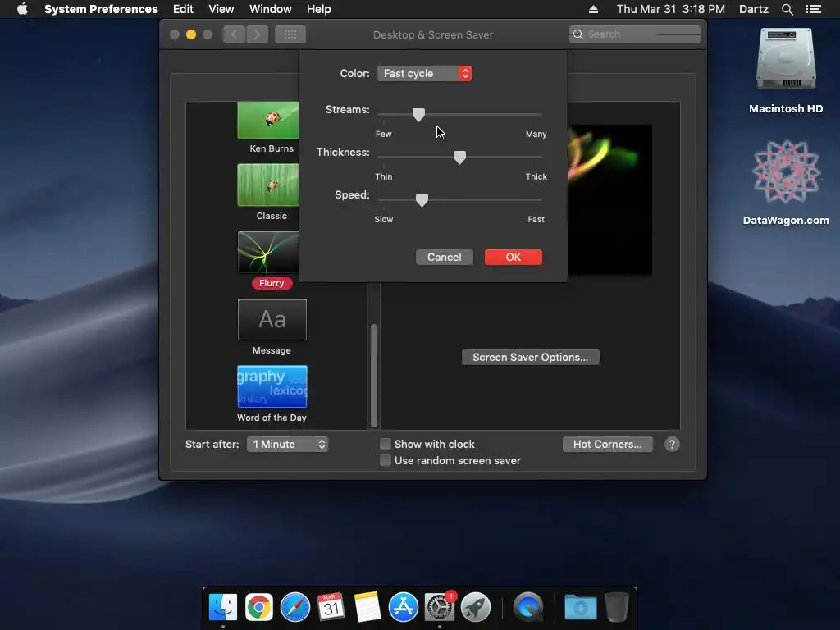Click the Speed slider thumb
840x630 pixels.
point(422,200)
